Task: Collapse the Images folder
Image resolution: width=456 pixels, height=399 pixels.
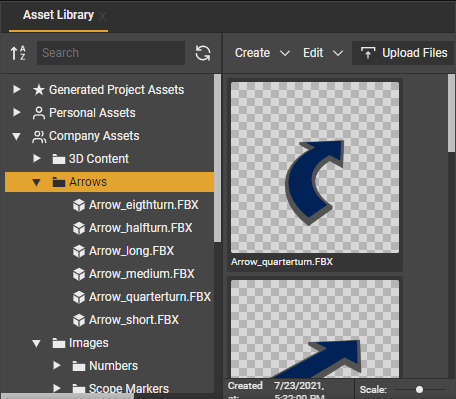Action: 36,343
